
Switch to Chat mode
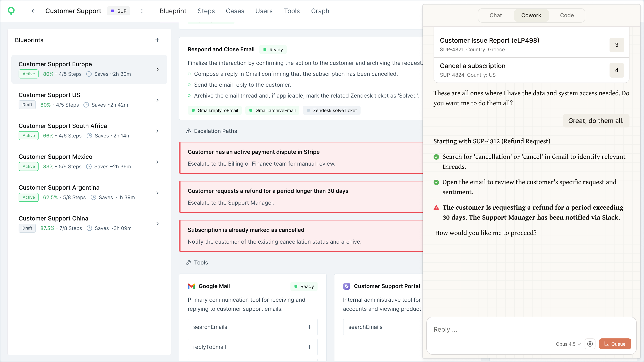click(495, 15)
